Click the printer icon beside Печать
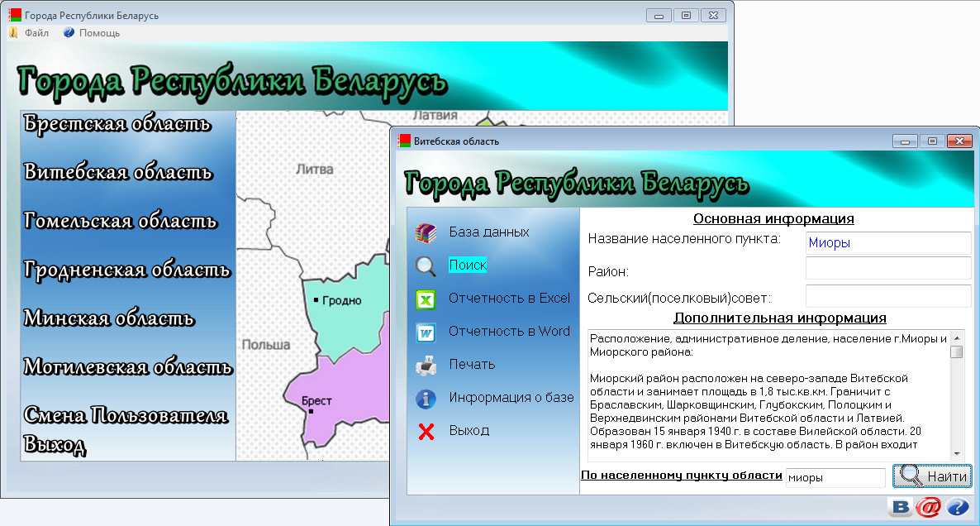Screen dimensions: 980x526 [426, 366]
